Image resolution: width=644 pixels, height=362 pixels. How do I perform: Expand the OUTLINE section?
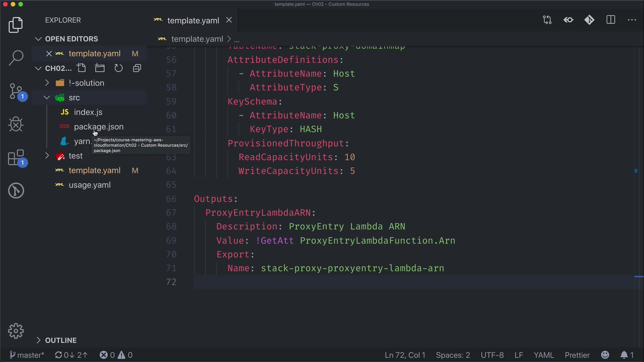(61, 340)
